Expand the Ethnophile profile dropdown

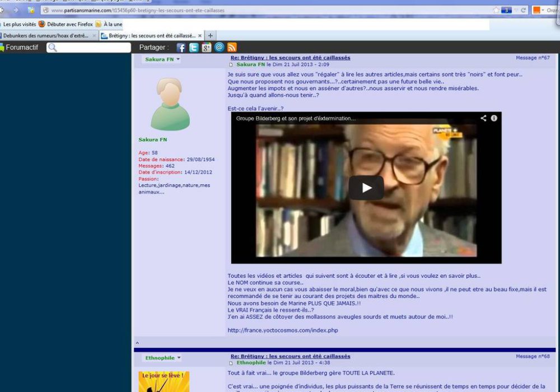click(179, 358)
